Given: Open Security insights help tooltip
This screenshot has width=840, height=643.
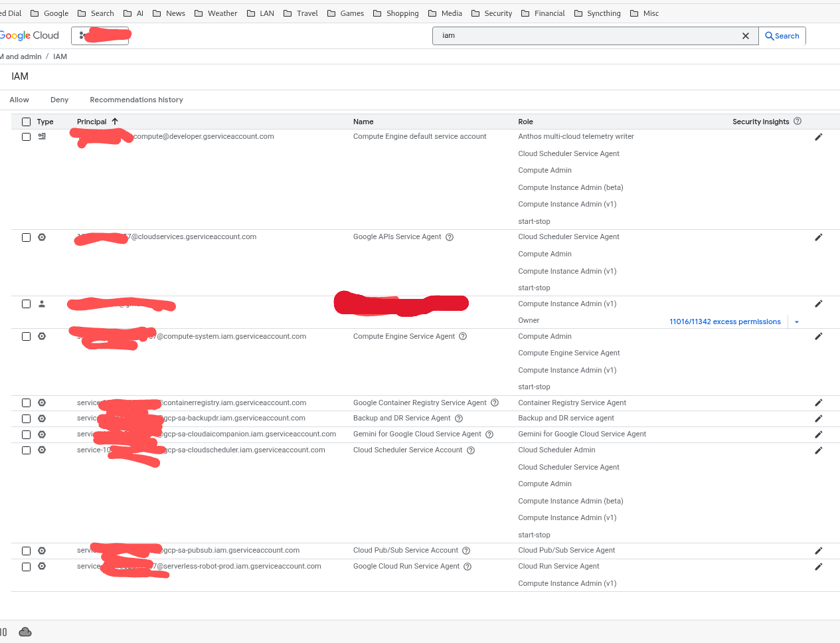Looking at the screenshot, I should pyautogui.click(x=798, y=121).
